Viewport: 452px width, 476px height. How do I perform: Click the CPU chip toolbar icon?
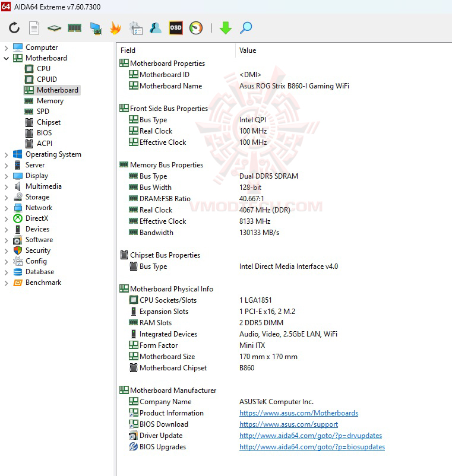[55, 28]
